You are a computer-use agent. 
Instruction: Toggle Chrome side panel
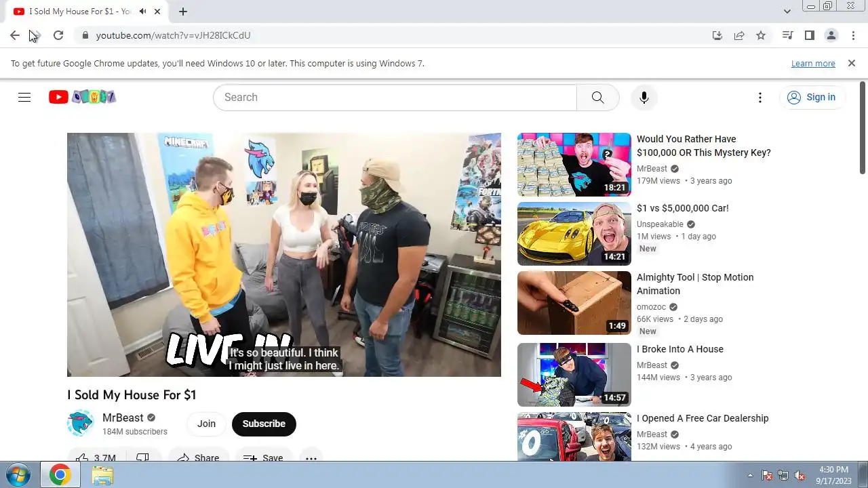809,35
